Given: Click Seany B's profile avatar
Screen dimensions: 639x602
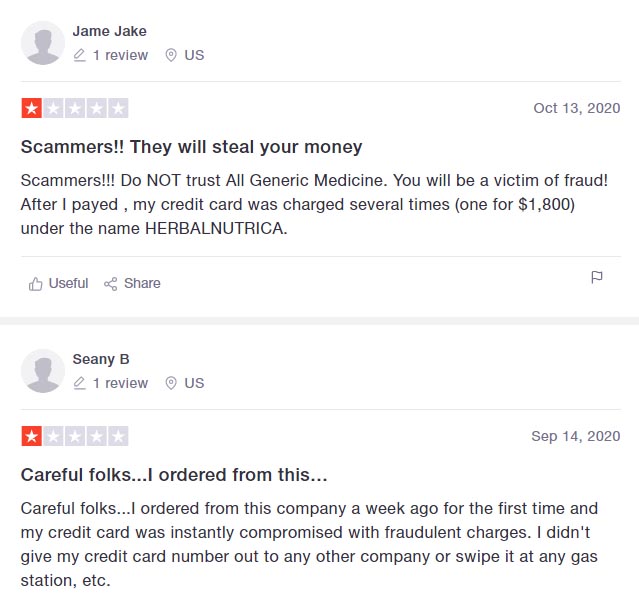Looking at the screenshot, I should pyautogui.click(x=43, y=371).
